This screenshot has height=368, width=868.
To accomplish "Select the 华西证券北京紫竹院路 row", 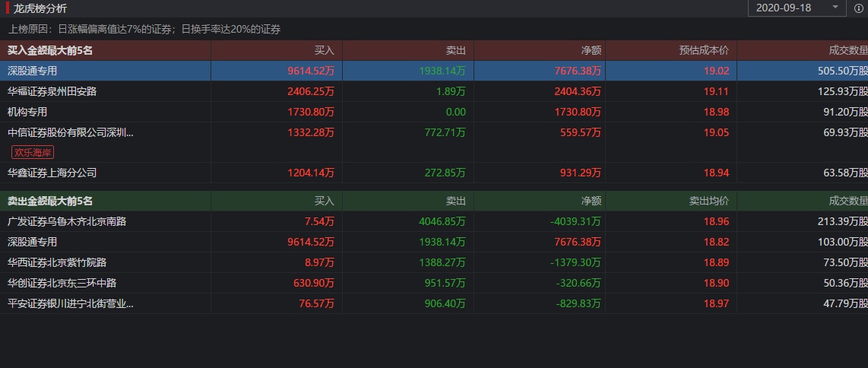I will (434, 262).
